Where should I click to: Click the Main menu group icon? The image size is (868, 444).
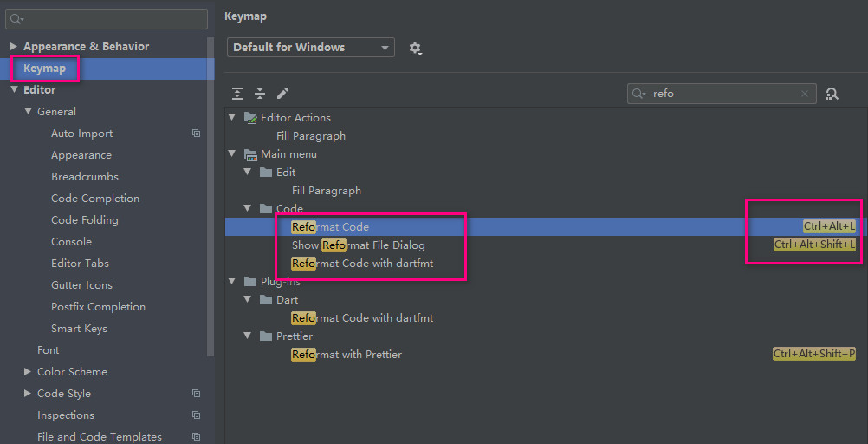250,154
